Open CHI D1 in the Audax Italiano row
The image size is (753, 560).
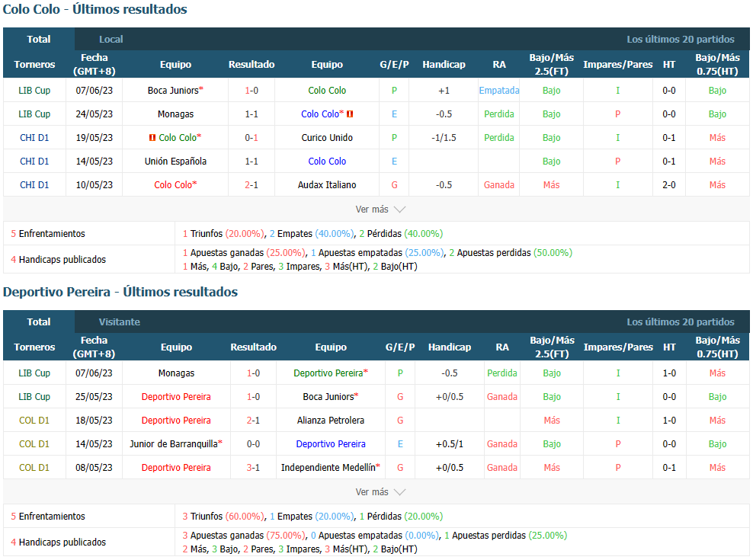click(34, 185)
